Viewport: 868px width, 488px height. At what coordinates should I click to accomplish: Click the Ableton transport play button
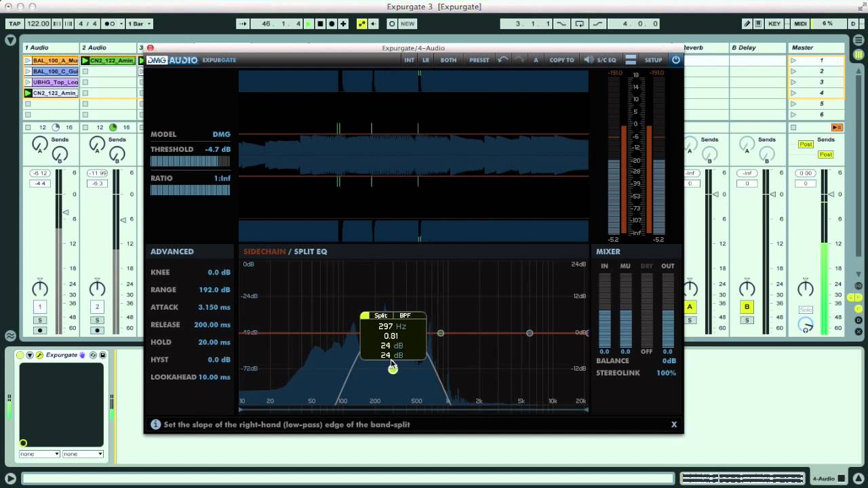point(309,24)
